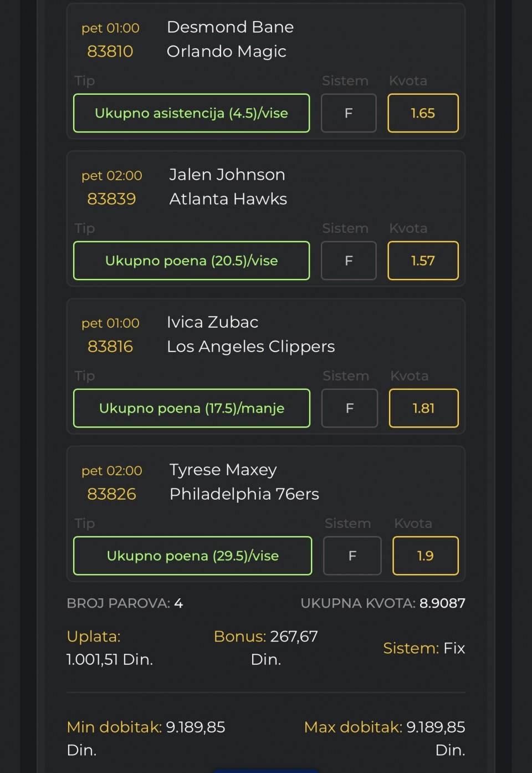Click match code 83839
532x773 pixels.
(x=111, y=199)
